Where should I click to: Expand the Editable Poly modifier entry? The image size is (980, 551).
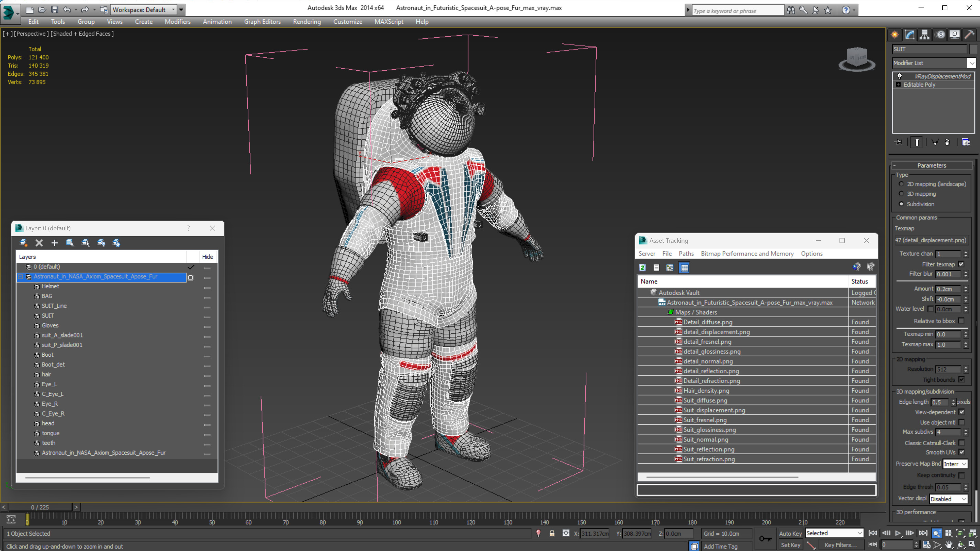[x=898, y=84]
